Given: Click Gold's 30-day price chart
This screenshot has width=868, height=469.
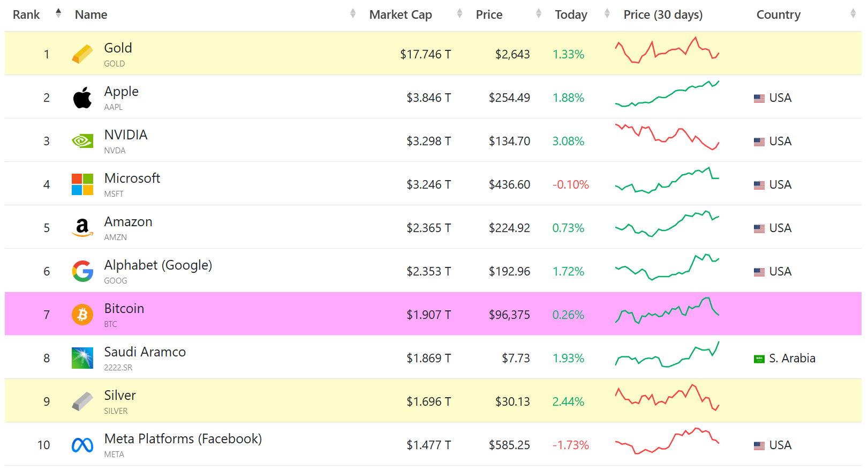Looking at the screenshot, I should pos(667,50).
